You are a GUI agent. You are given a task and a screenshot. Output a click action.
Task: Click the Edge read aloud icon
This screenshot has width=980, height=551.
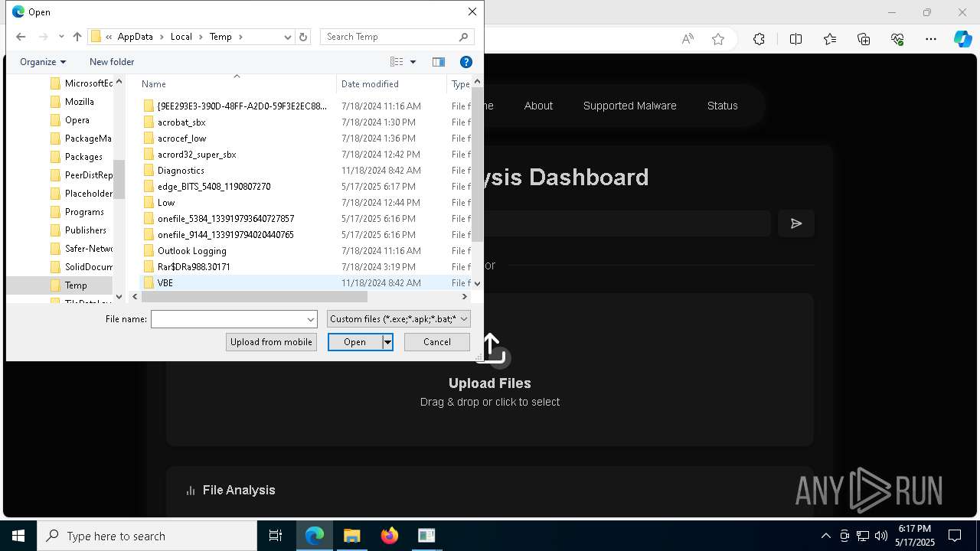[x=688, y=39]
